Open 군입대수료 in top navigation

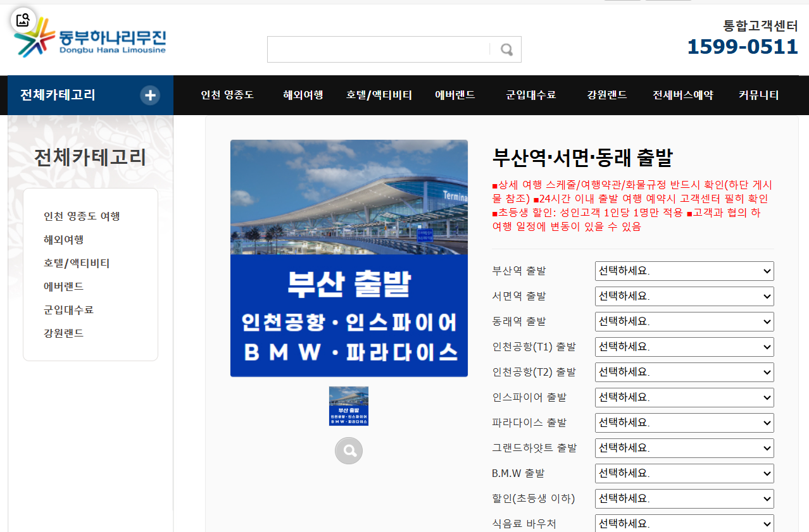pos(531,95)
